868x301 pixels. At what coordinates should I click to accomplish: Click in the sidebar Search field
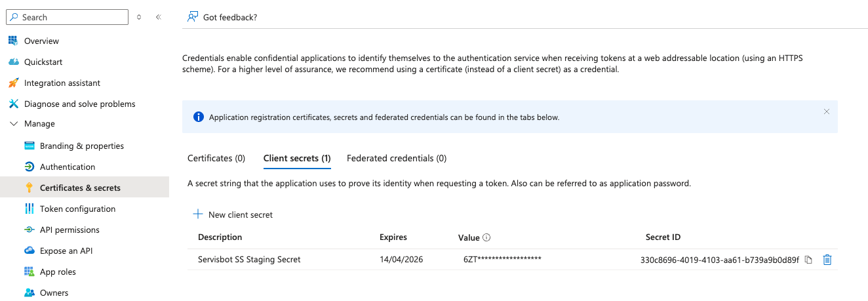tap(72, 17)
